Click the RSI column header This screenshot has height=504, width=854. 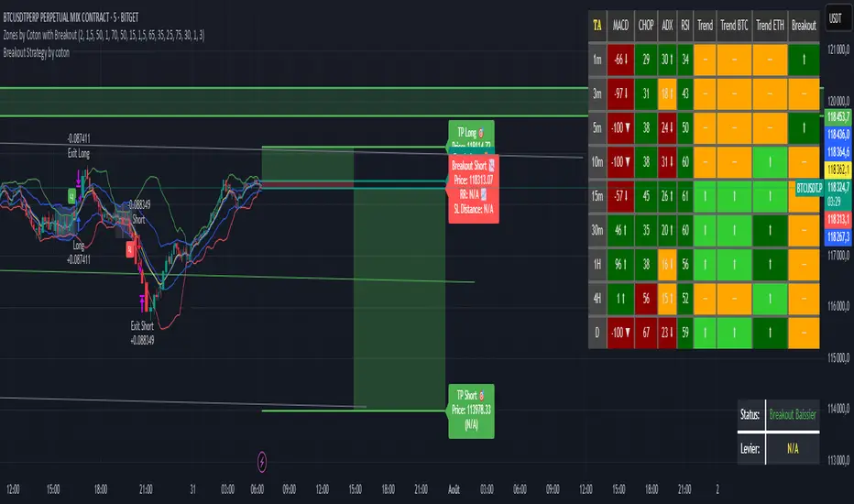[x=685, y=25]
